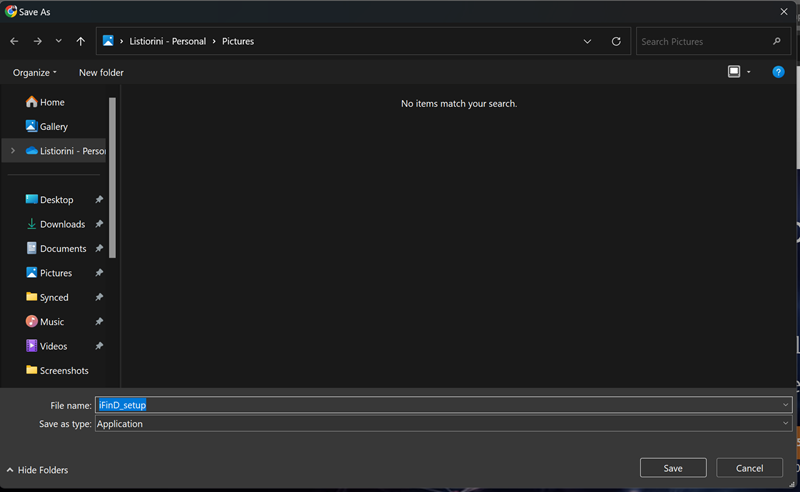This screenshot has height=492, width=800.
Task: Click the Search Pictures field
Action: pyautogui.click(x=705, y=42)
